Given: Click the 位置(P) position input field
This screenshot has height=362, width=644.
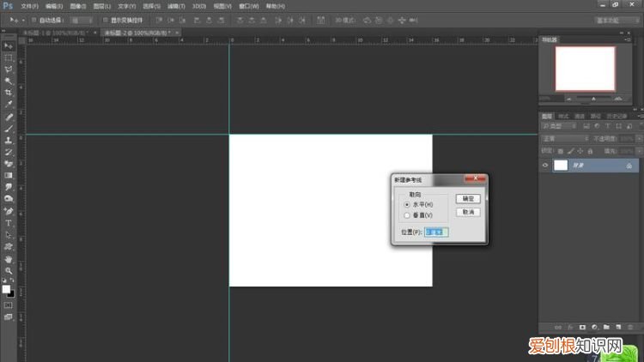Looking at the screenshot, I should point(435,232).
